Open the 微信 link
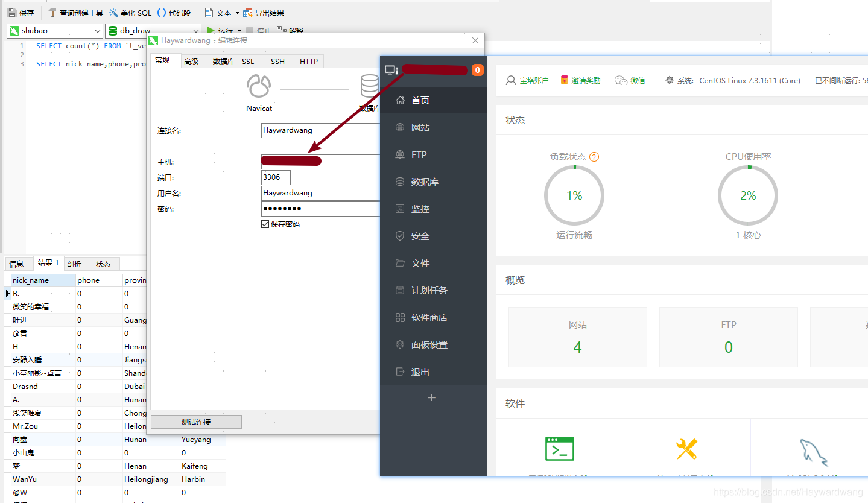Screen dimensions: 868x503 [x=638, y=80]
